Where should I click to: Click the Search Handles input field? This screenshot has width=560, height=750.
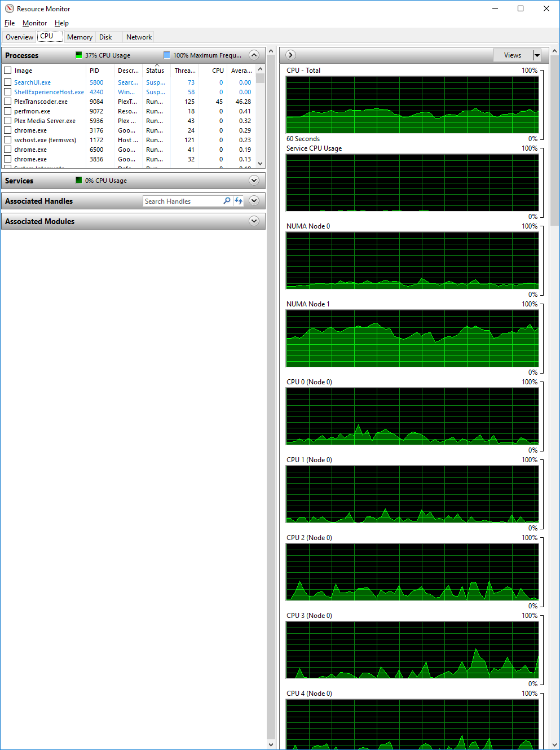(182, 201)
